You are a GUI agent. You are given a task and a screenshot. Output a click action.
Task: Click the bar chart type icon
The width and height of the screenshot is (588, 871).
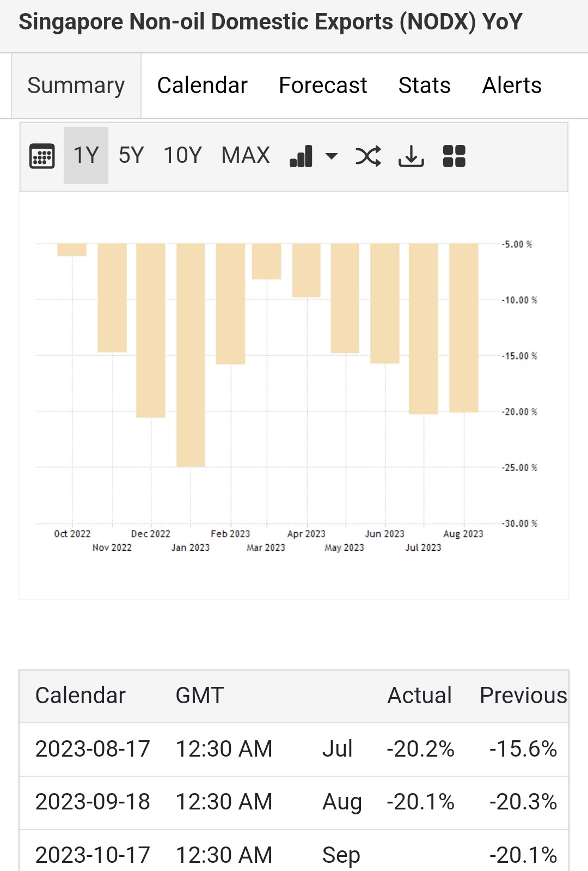pos(301,156)
